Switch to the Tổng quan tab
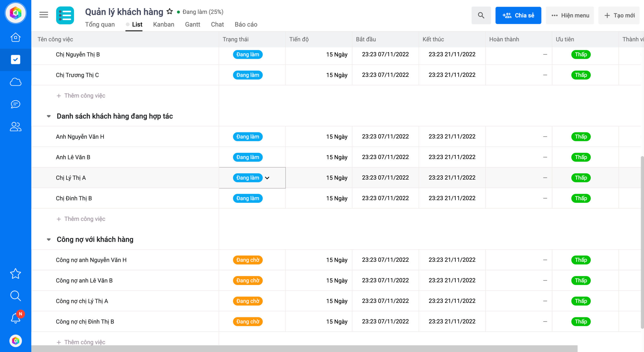Viewport: 644px width, 352px height. click(x=100, y=24)
